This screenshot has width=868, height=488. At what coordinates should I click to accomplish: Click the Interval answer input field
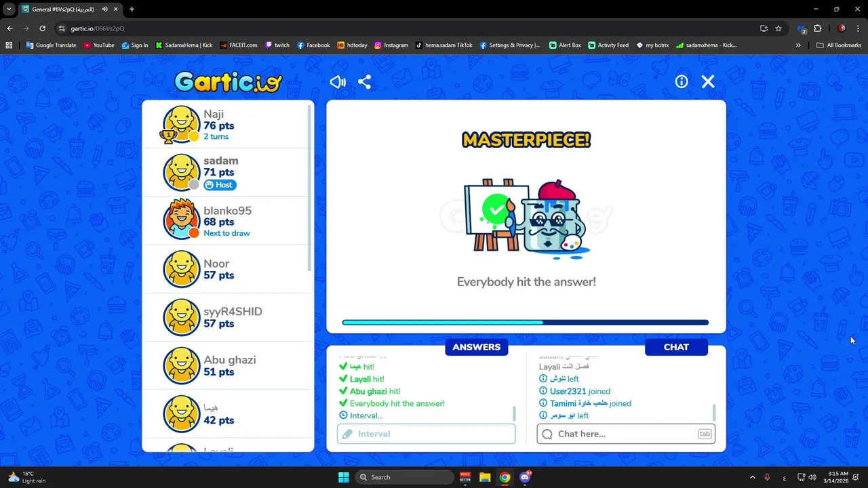[x=426, y=434]
